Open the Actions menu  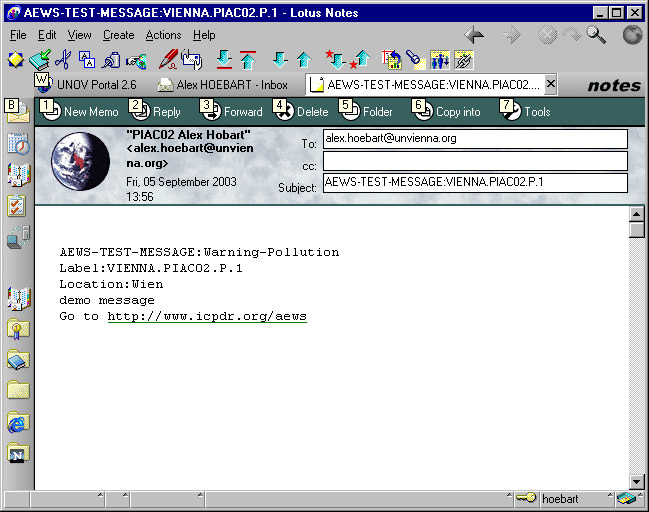click(x=163, y=35)
